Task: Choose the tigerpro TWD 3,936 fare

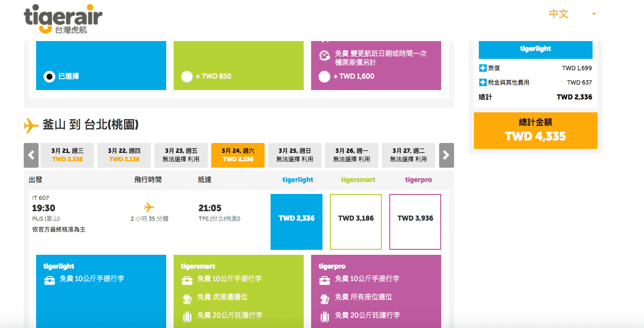Action: (x=415, y=222)
